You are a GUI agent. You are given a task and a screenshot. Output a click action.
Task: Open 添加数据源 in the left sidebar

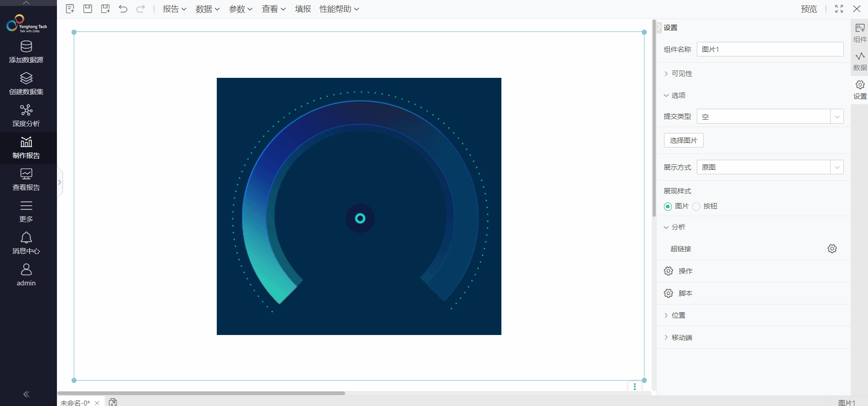pyautogui.click(x=26, y=52)
